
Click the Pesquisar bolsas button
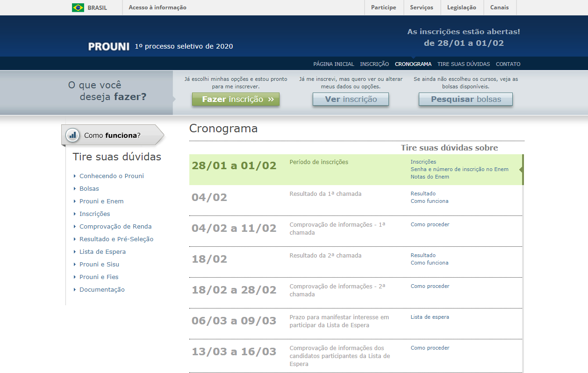[x=466, y=99]
